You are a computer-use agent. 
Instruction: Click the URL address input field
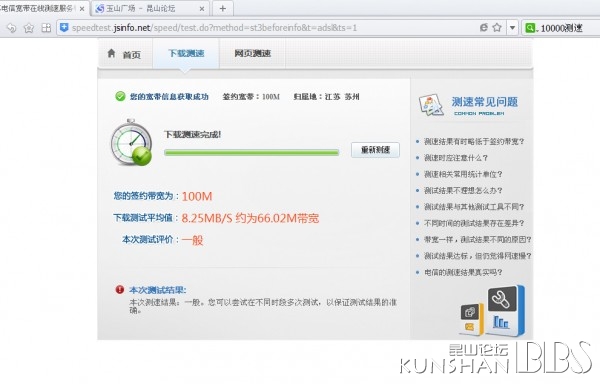pos(268,28)
